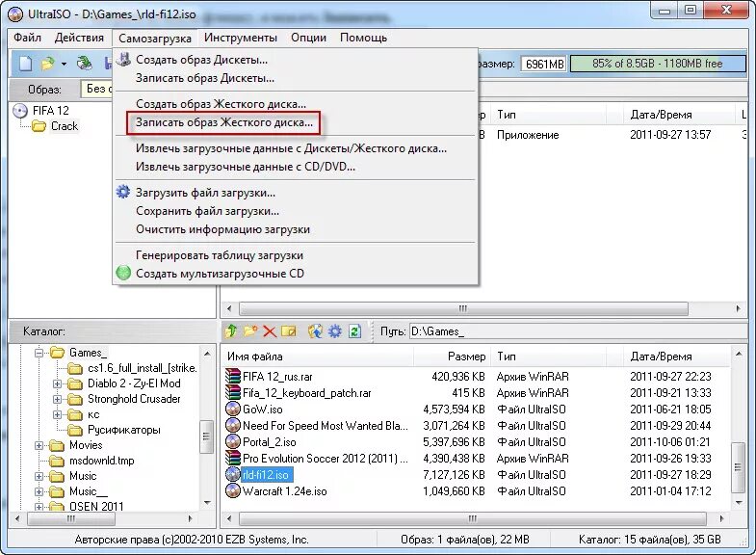
Task: Click the disc icon of Warcraft 1.24e.iso
Action: point(233,490)
